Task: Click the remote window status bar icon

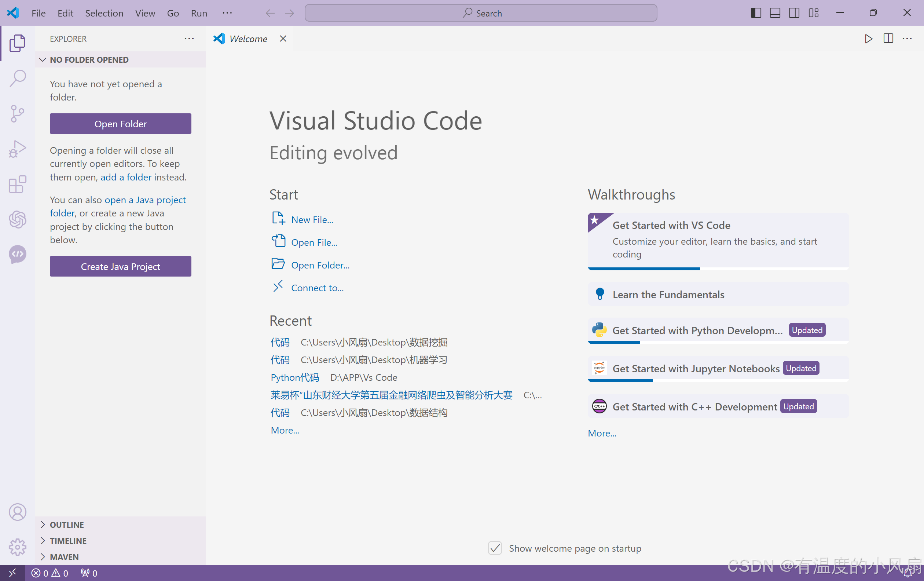Action: point(12,573)
